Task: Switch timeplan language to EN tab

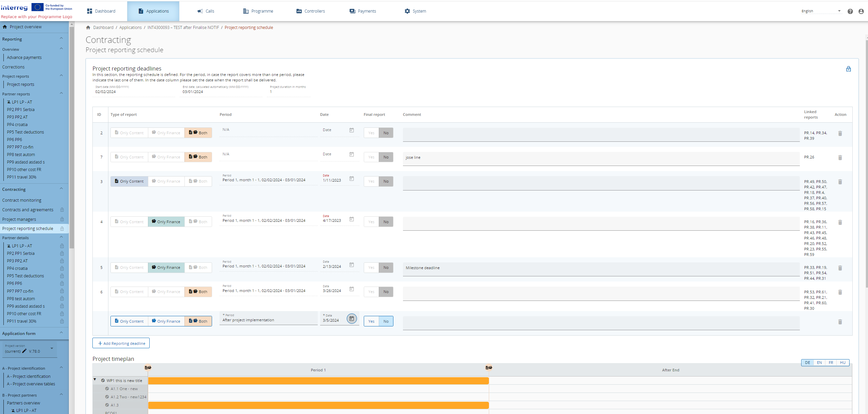Action: pos(819,363)
